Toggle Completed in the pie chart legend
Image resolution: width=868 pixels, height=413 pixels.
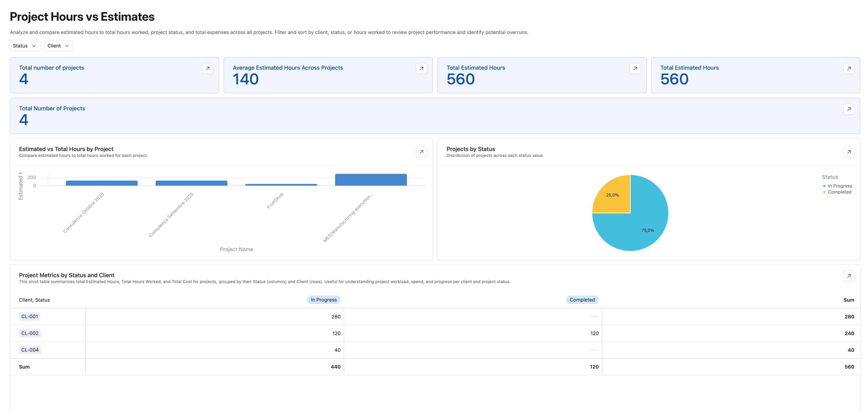839,192
